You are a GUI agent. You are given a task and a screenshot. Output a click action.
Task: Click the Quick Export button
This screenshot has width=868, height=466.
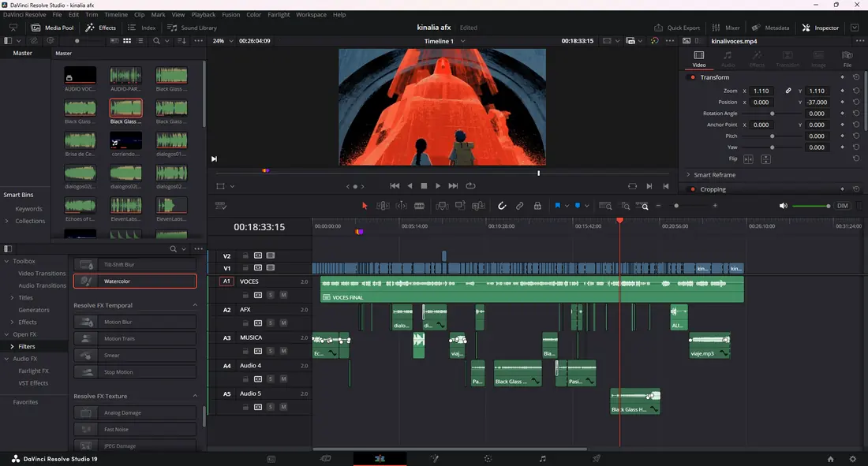tap(677, 28)
